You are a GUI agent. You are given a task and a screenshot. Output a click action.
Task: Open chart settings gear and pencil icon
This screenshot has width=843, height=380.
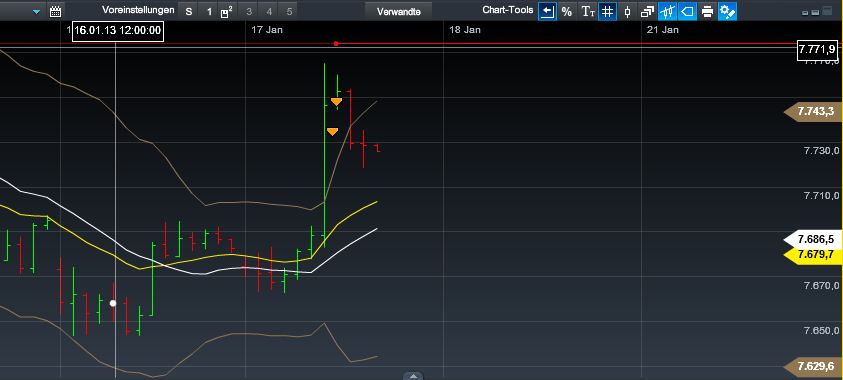[x=727, y=11]
